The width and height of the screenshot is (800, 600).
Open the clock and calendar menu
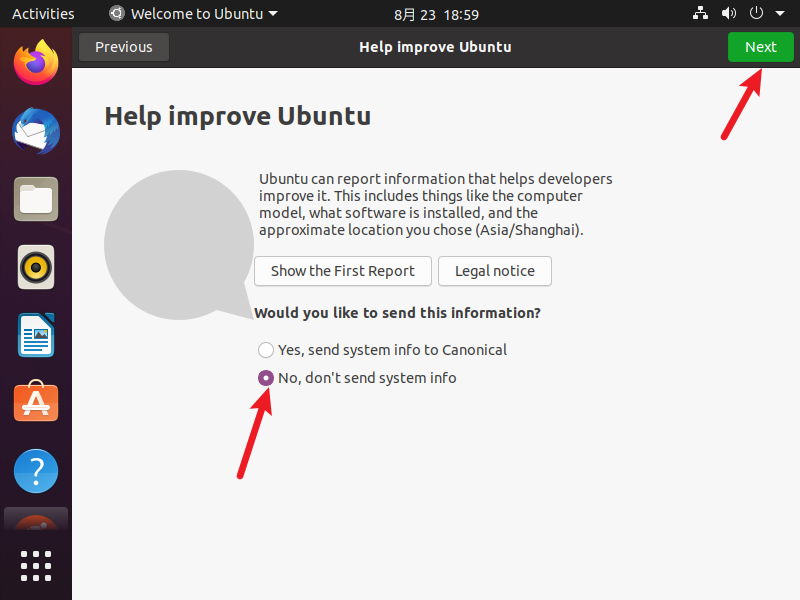[x=436, y=14]
